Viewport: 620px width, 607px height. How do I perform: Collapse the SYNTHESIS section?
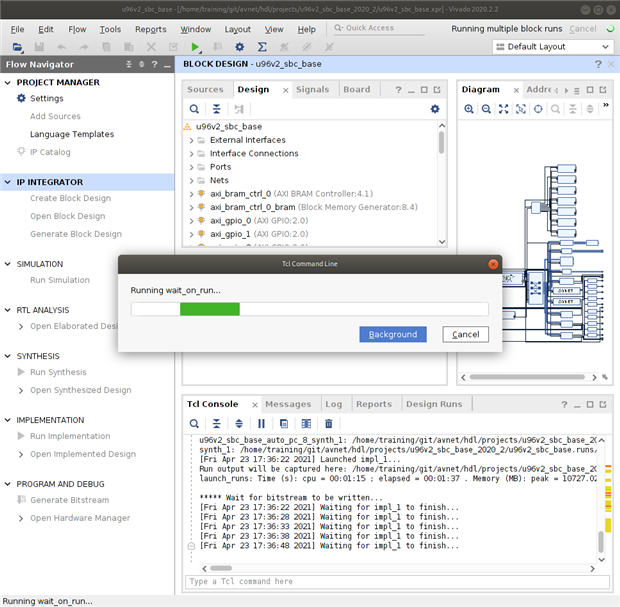click(x=8, y=356)
